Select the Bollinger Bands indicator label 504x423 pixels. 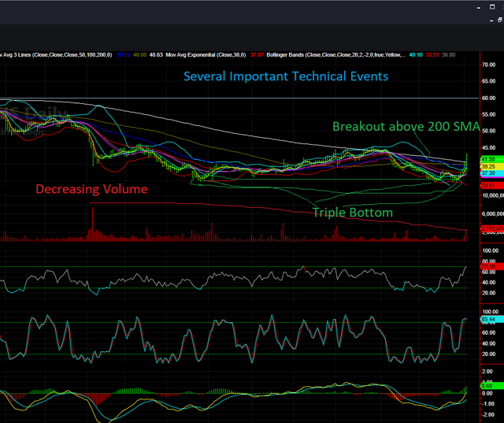[336, 55]
